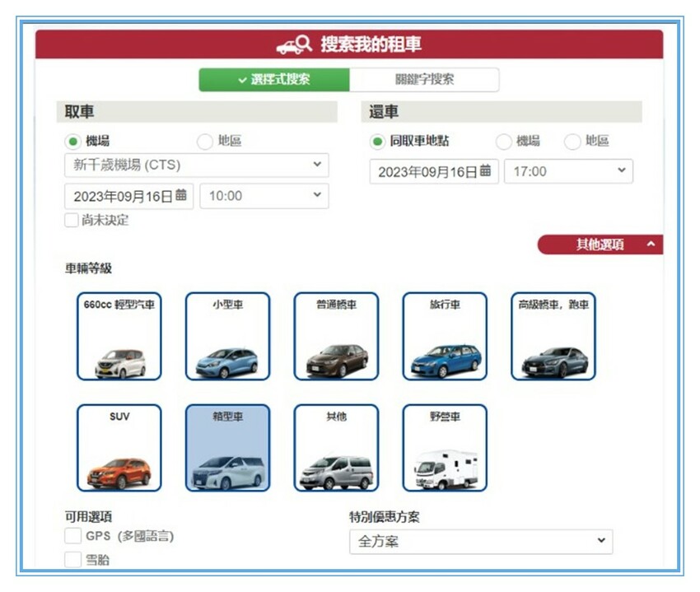Pick the 旅行車 wagon vehicle class
Screen dimensions: 700x592
coord(445,336)
